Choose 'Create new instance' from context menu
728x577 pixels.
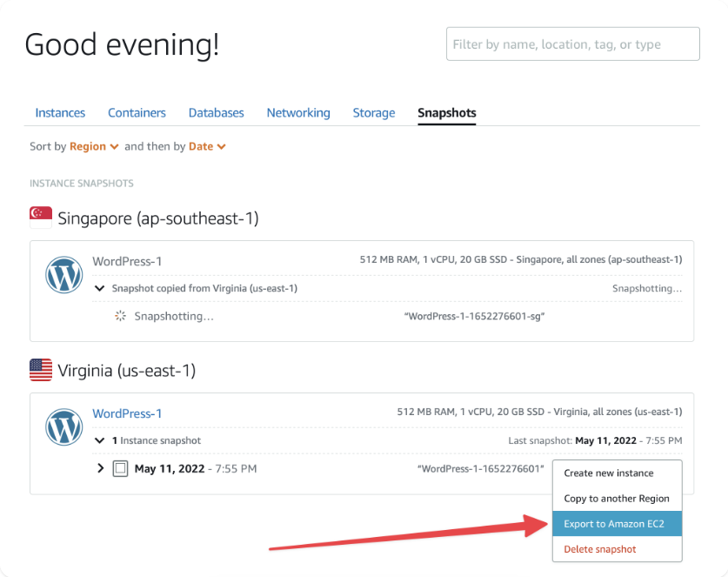617,473
